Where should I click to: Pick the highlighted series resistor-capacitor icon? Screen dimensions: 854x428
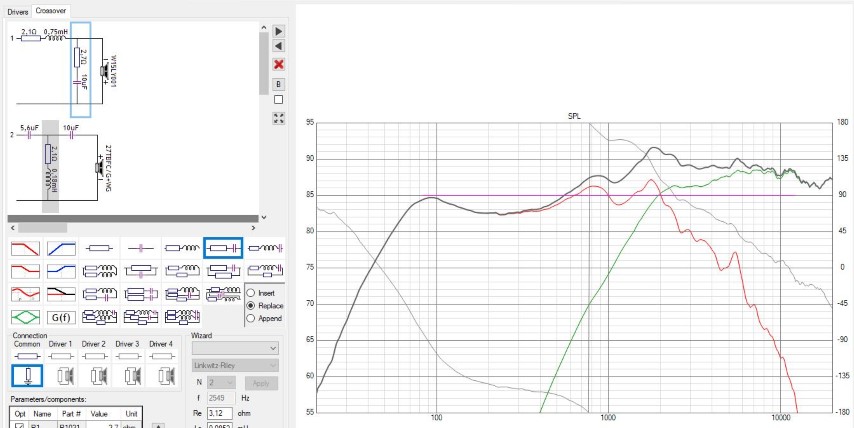click(x=223, y=248)
